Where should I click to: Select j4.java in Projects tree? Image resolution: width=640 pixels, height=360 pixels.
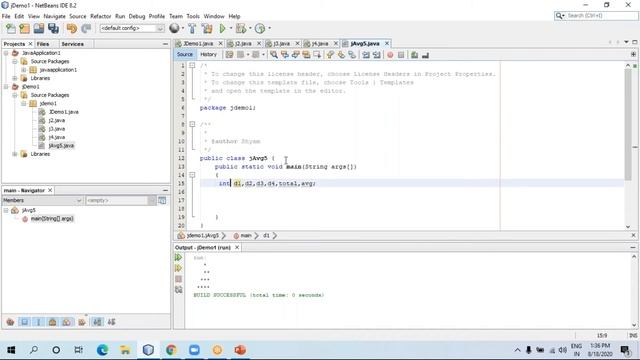pos(57,137)
